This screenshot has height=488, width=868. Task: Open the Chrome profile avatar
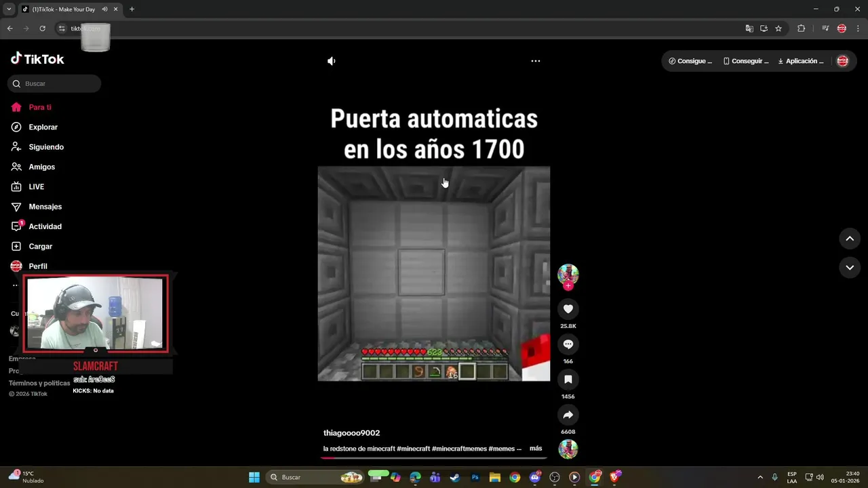pyautogui.click(x=842, y=28)
